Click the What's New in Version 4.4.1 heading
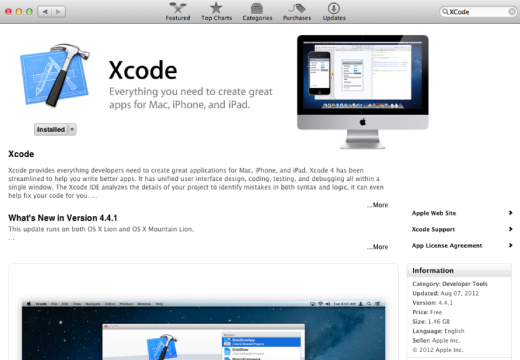This screenshot has width=520, height=360. 63,218
